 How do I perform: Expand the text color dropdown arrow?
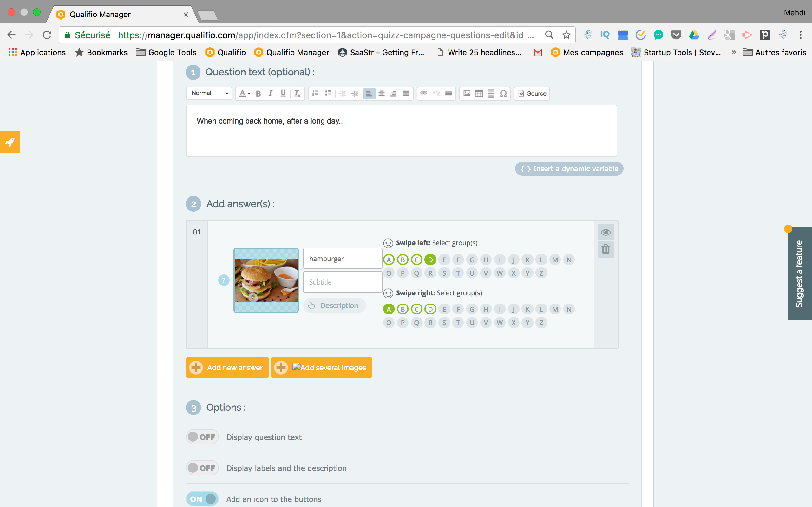(x=249, y=94)
